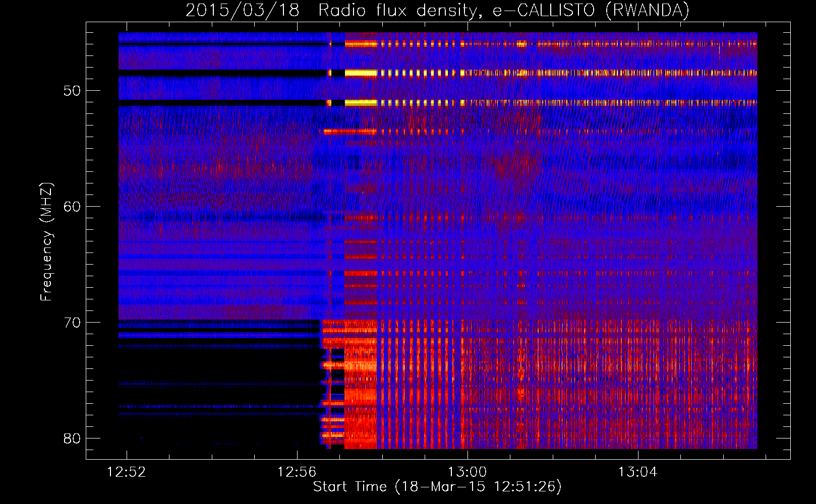This screenshot has height=504, width=816.
Task: Select the 'Frequency (MHZ)' y-axis label
Action: click(46, 242)
